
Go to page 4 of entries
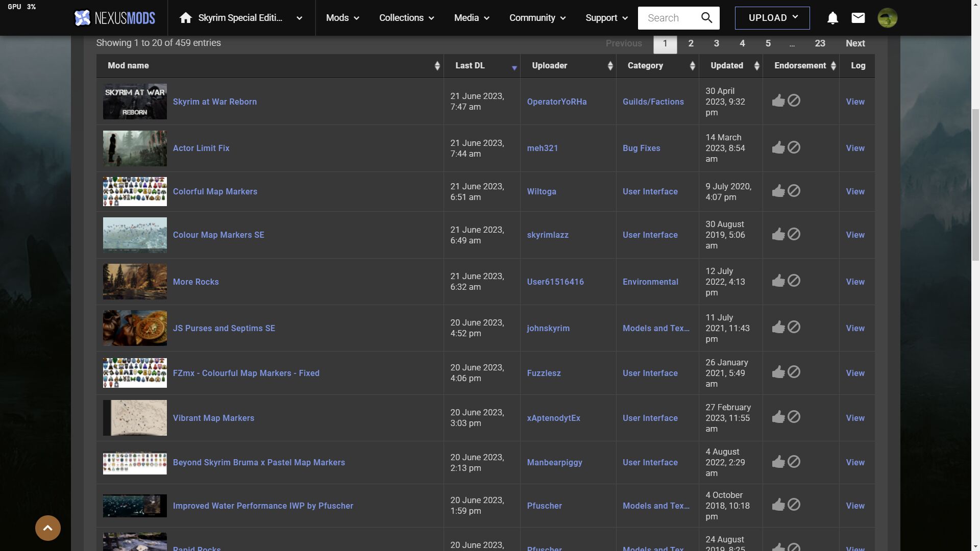click(x=742, y=44)
